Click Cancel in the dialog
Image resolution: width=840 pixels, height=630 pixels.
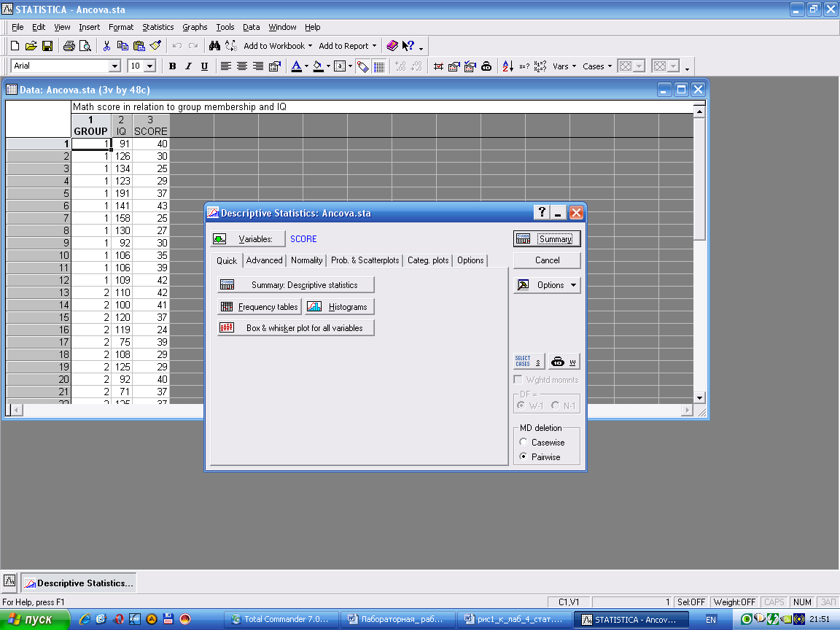click(x=547, y=260)
